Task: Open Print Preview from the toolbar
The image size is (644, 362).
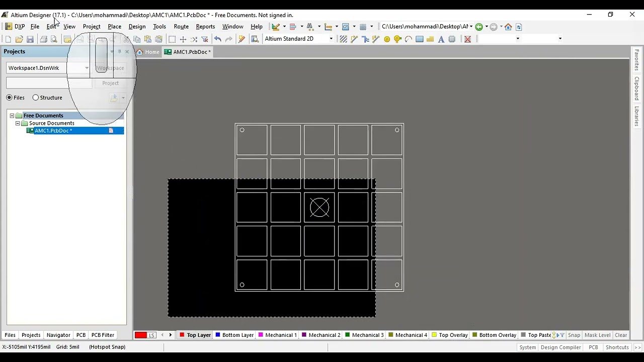Action: point(54,39)
